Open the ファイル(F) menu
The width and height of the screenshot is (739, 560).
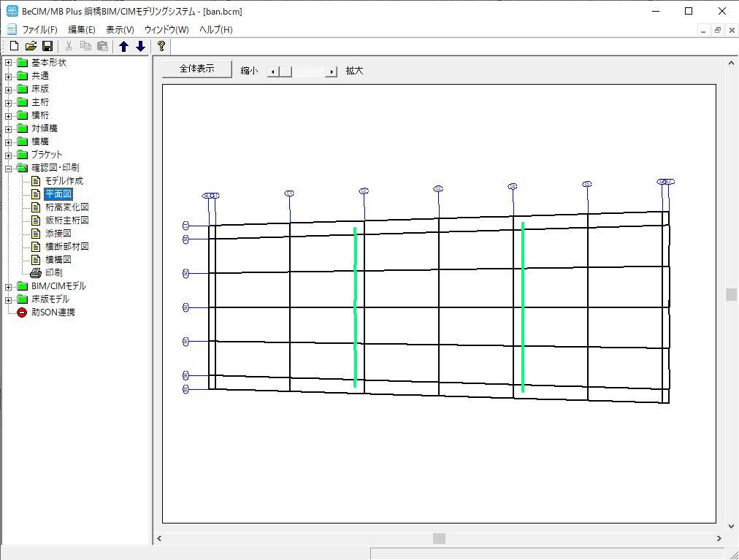tap(39, 30)
